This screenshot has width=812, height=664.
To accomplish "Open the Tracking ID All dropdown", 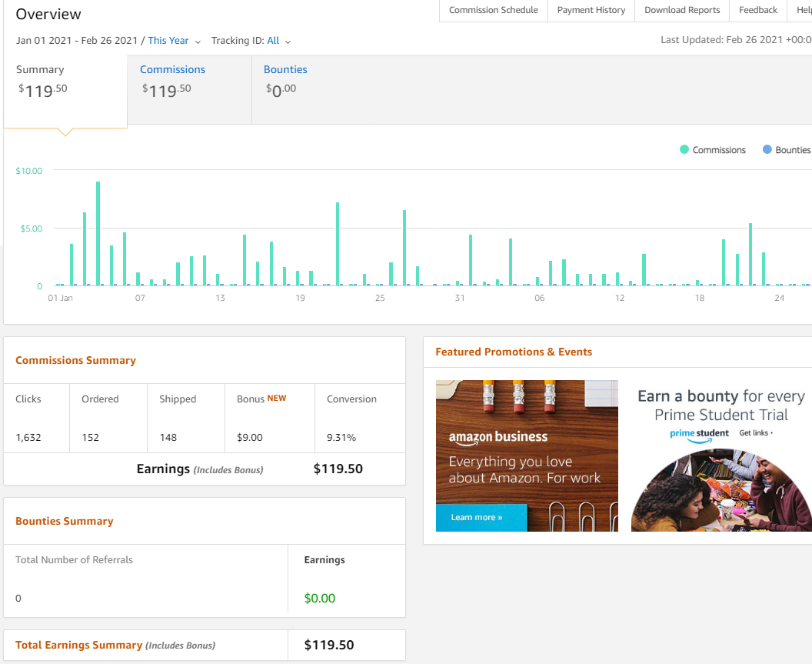I will (279, 41).
